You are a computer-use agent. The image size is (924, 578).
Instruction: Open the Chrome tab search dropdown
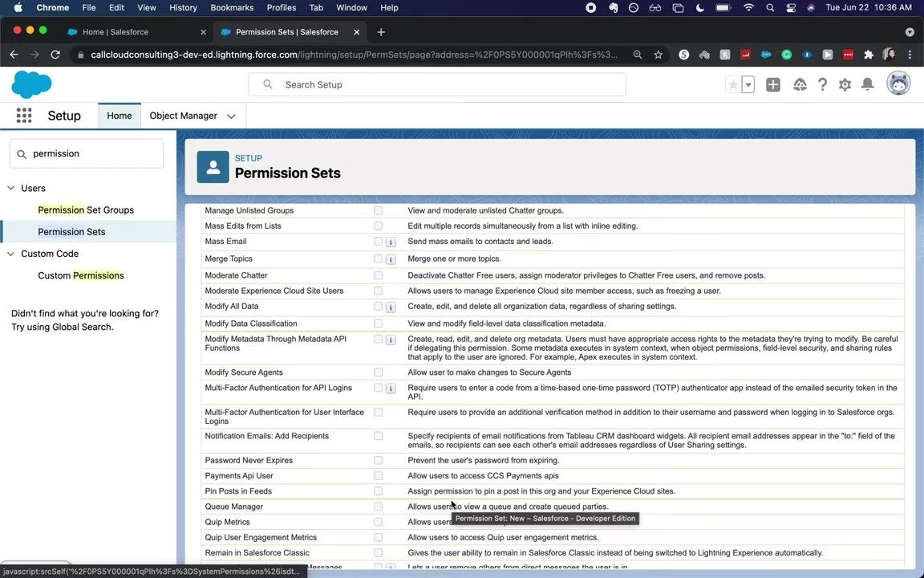point(910,32)
